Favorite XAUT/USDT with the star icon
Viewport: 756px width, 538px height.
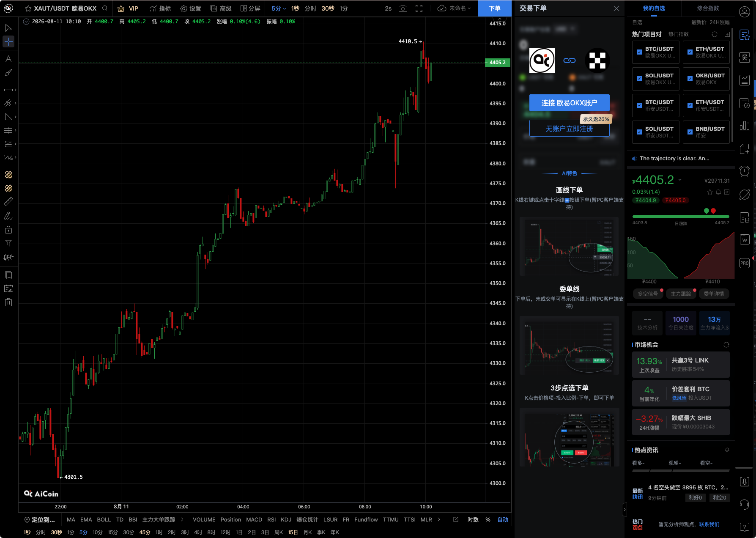[x=28, y=8]
